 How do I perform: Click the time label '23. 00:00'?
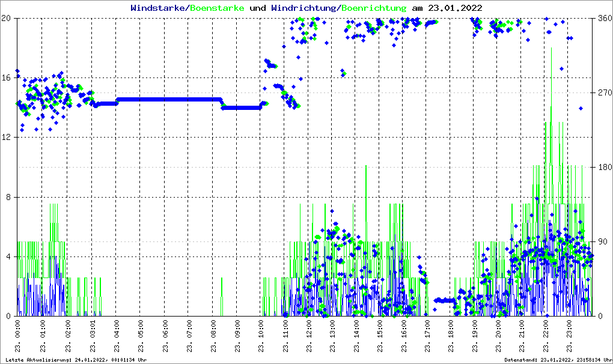click(17, 336)
